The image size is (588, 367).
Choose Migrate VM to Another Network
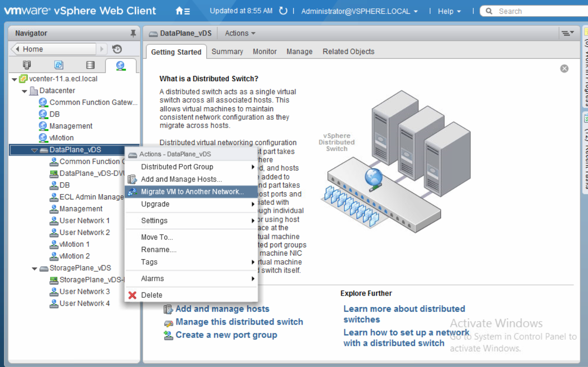pyautogui.click(x=192, y=192)
